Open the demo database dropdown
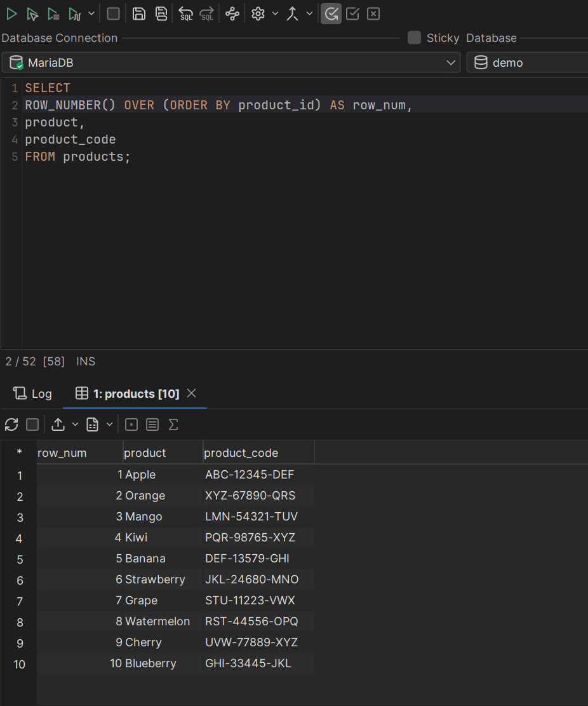 (527, 62)
